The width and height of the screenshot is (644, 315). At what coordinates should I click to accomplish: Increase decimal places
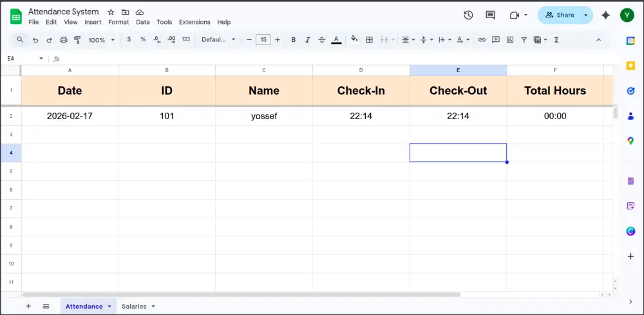click(x=171, y=39)
